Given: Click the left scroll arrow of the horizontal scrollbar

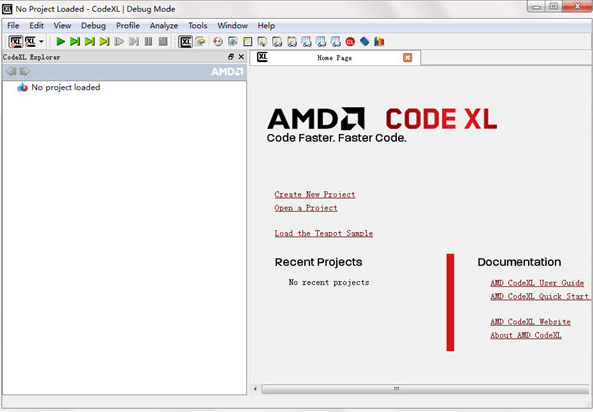Looking at the screenshot, I should [256, 389].
